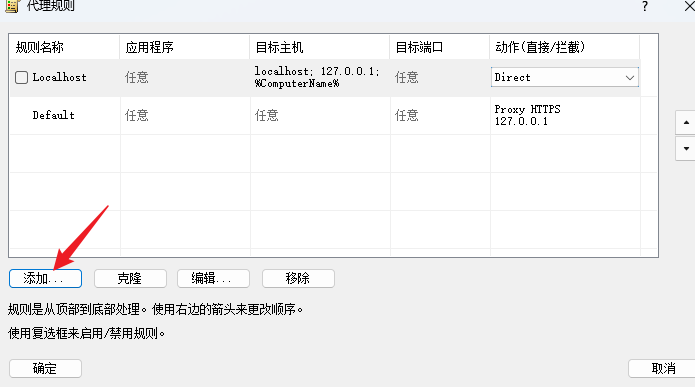This screenshot has height=387, width=695.
Task: Open the 编辑... rule editor button
Action: click(213, 278)
